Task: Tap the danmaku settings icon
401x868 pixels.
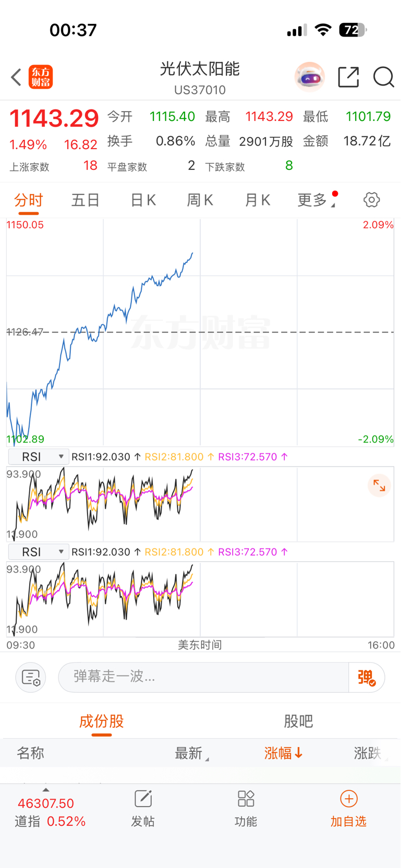Action: pos(31,677)
